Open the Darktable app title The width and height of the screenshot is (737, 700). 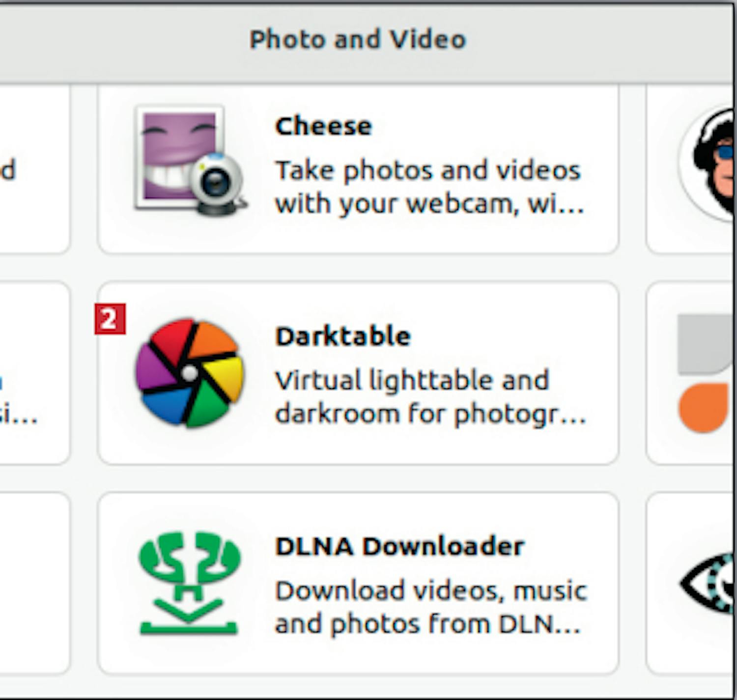point(342,336)
